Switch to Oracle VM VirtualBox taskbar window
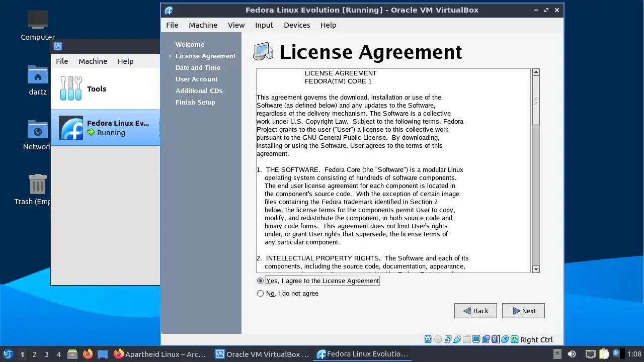 pos(262,354)
